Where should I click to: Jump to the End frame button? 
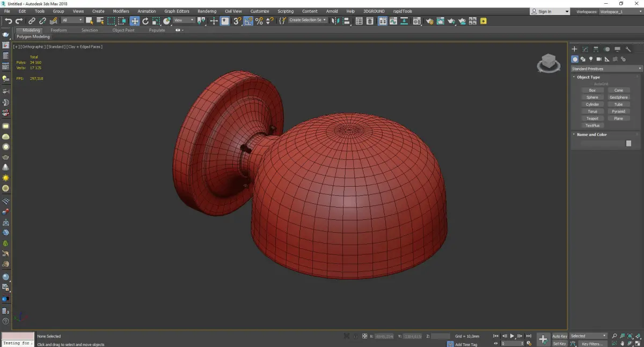pyautogui.click(x=529, y=336)
